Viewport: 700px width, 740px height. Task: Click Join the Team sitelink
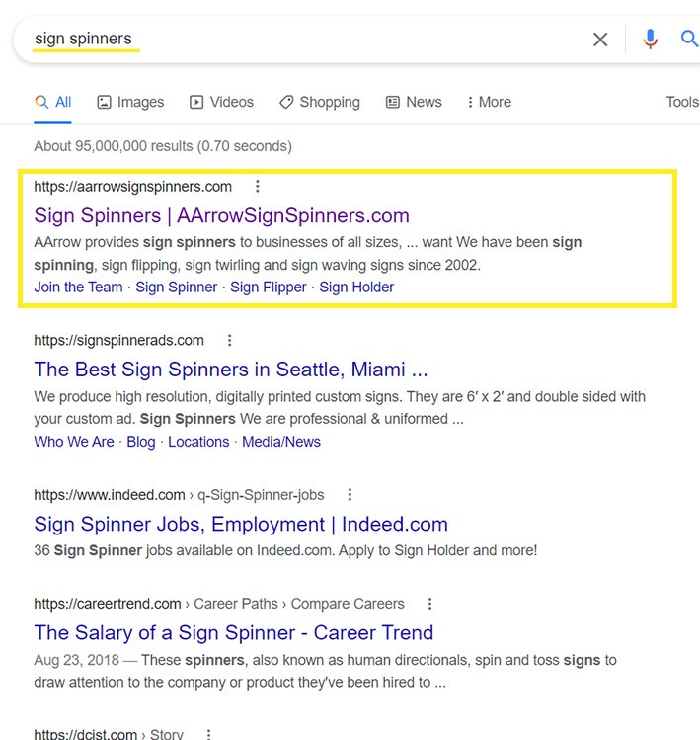point(78,287)
